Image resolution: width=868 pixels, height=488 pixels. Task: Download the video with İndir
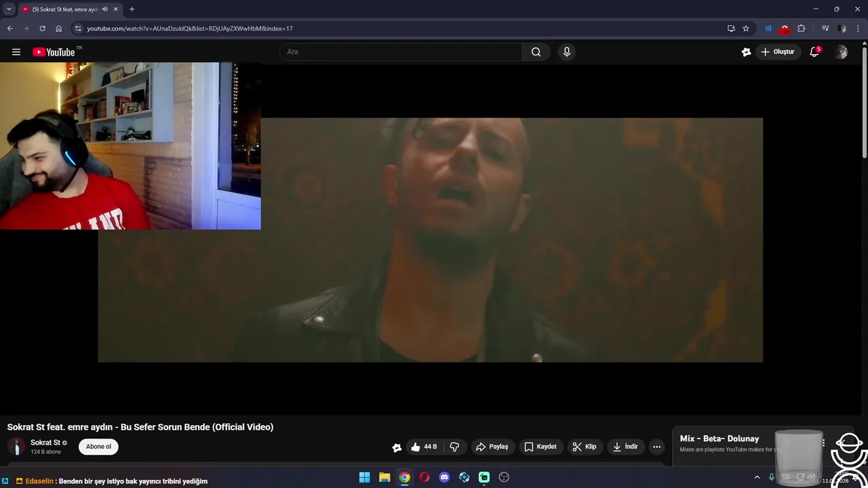click(625, 447)
